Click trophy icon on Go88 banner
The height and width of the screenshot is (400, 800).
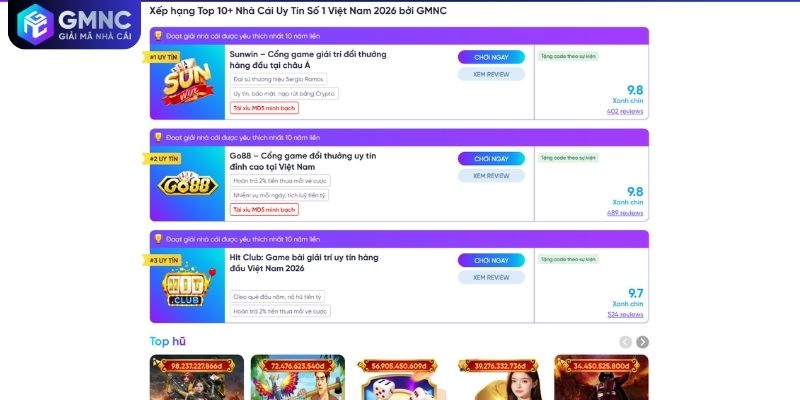click(158, 137)
